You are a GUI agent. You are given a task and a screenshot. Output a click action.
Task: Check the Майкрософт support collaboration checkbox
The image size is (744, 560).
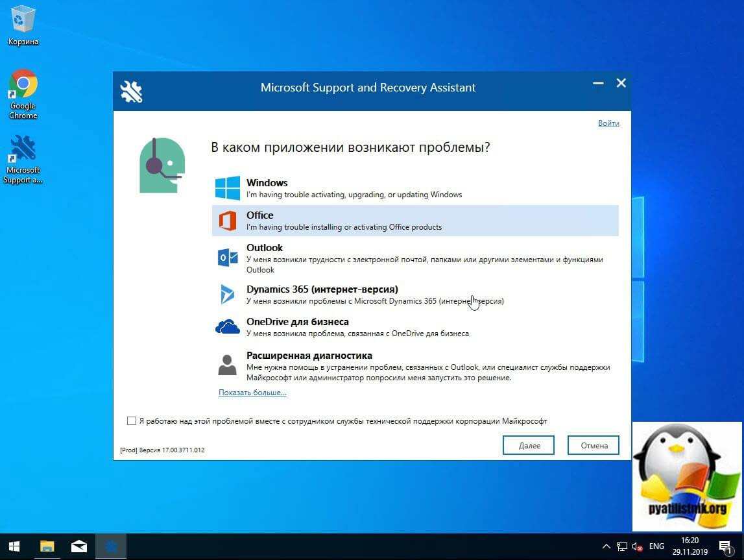point(130,421)
